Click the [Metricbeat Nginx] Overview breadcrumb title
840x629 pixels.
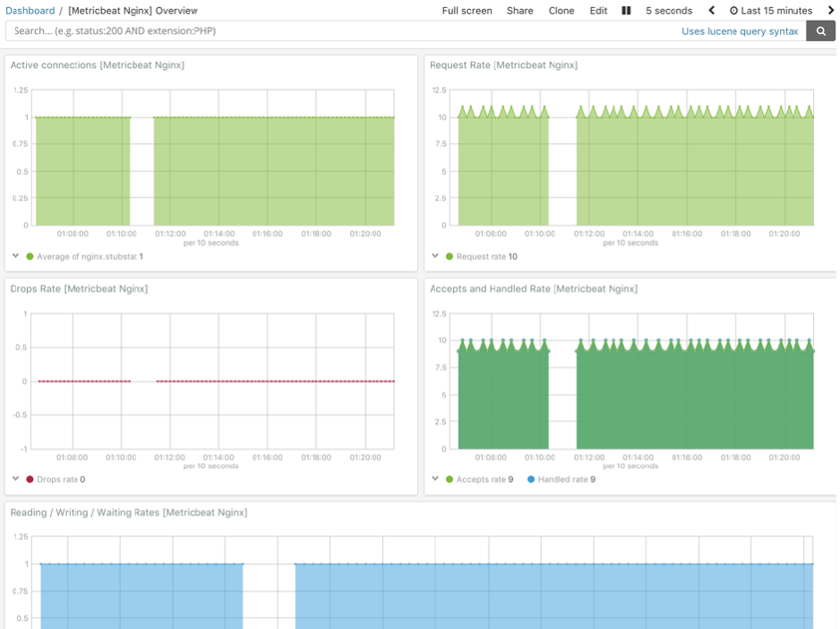point(133,10)
